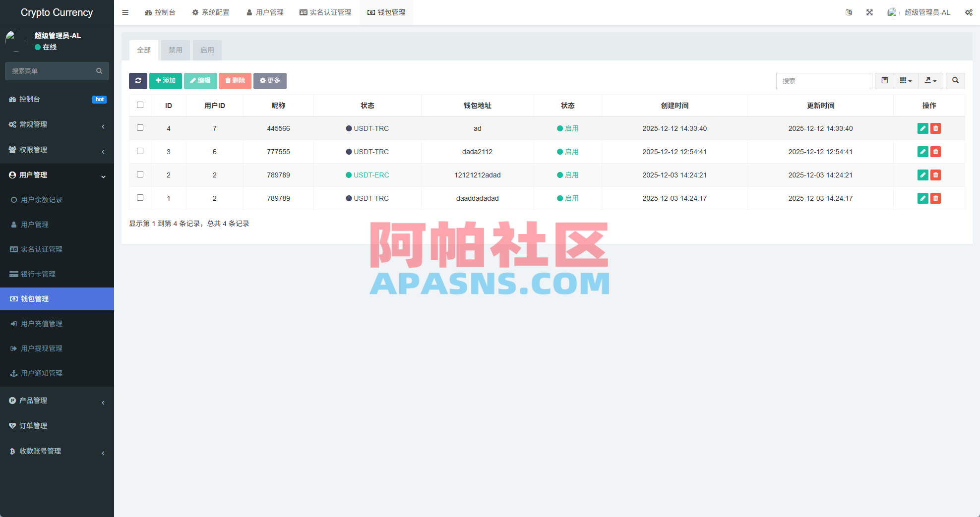Open 用户提现管理 in the sidebar

(x=57, y=348)
